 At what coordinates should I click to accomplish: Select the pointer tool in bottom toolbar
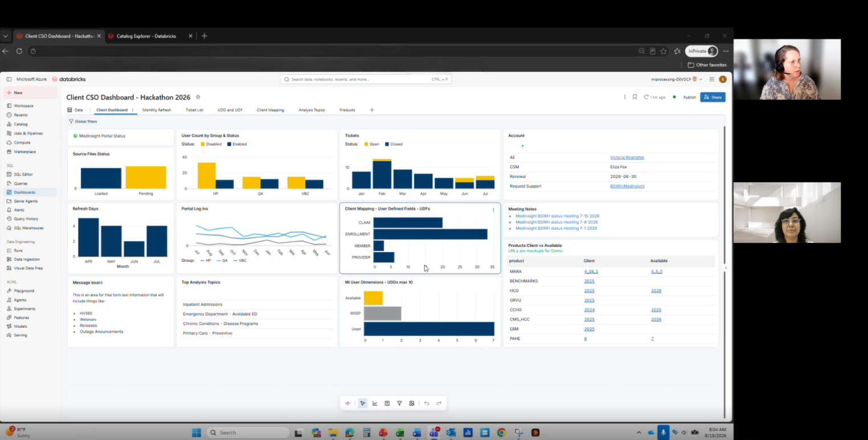[x=362, y=404]
